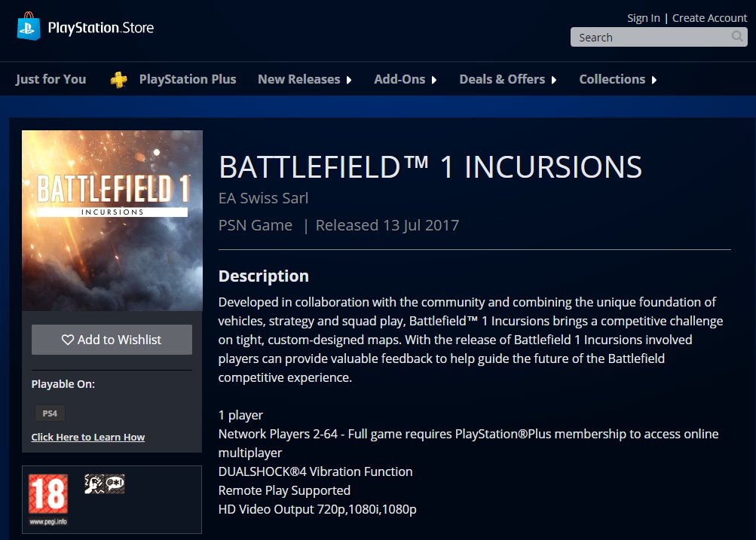Open the Create Account link
The width and height of the screenshot is (756, 540).
pos(709,18)
